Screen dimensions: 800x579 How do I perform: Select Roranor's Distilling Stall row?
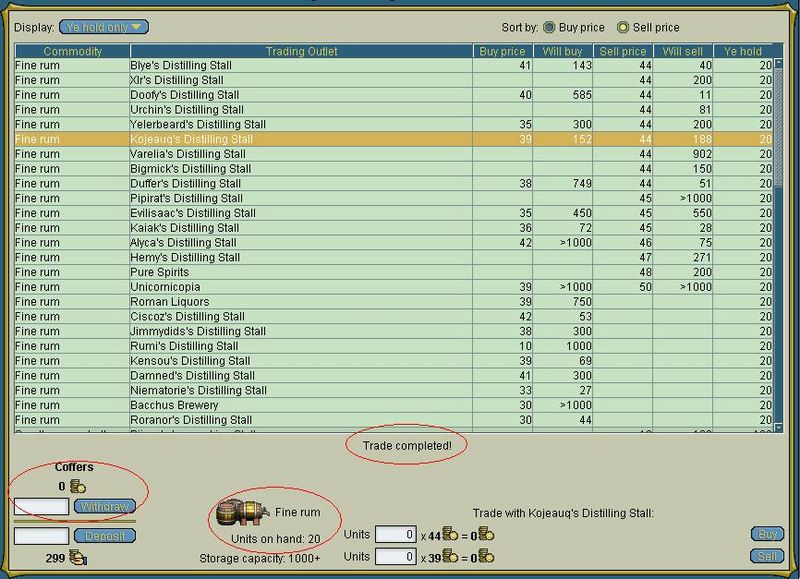394,420
